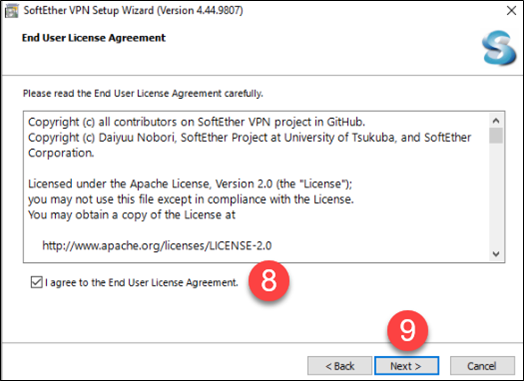Go back with the < Back button
Image resolution: width=524 pixels, height=381 pixels.
pyautogui.click(x=340, y=366)
